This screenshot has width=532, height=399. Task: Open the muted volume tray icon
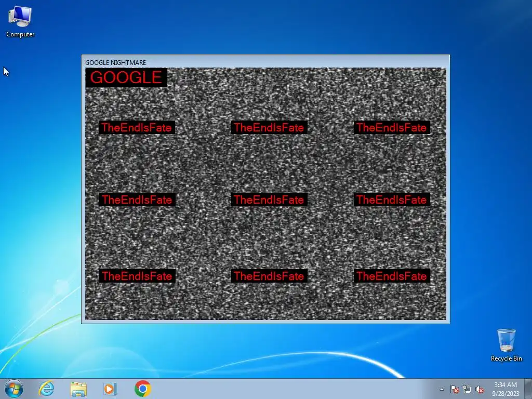[x=480, y=389]
